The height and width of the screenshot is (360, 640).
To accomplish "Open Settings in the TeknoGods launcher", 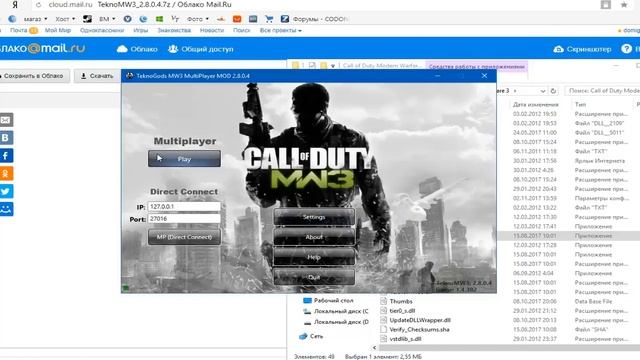I will click(x=314, y=217).
